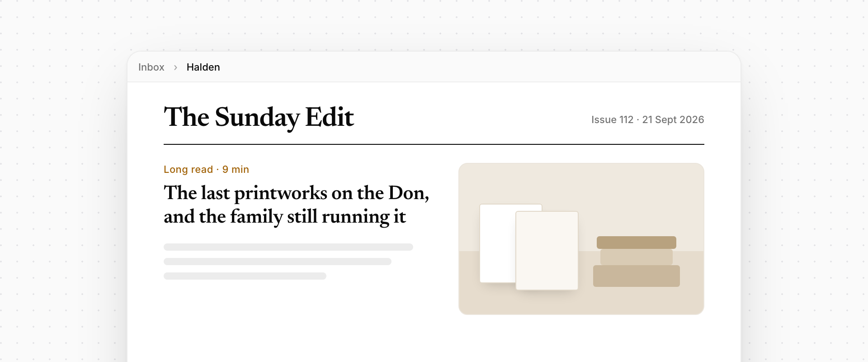This screenshot has width=868, height=362.
Task: Click the Issue 112 label
Action: pos(612,119)
